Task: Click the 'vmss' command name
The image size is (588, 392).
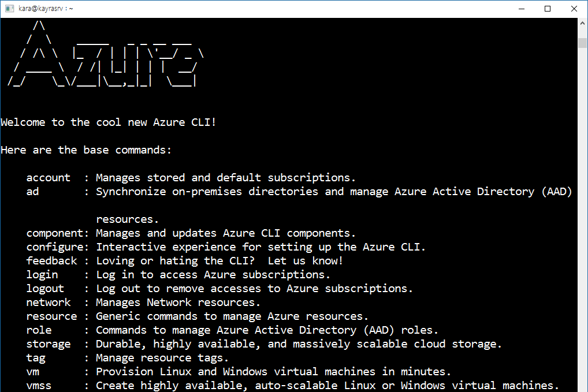Action: 39,386
